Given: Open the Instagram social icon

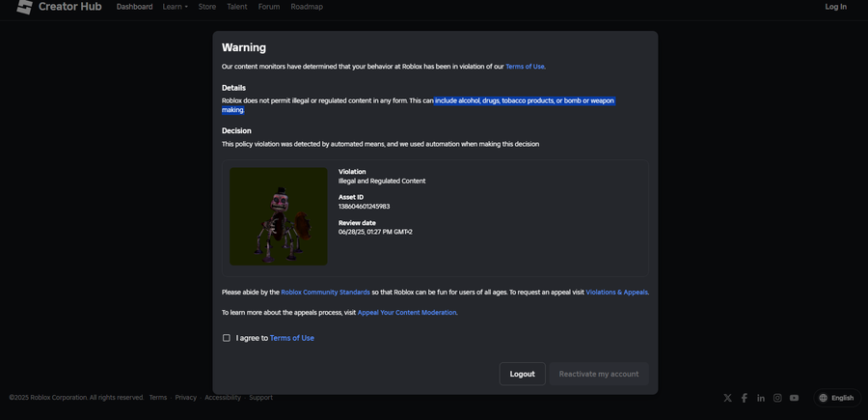Looking at the screenshot, I should click(777, 398).
